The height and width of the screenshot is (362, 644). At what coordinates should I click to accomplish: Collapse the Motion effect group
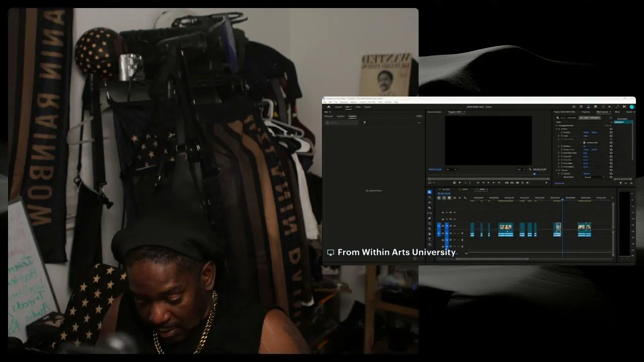(557, 129)
